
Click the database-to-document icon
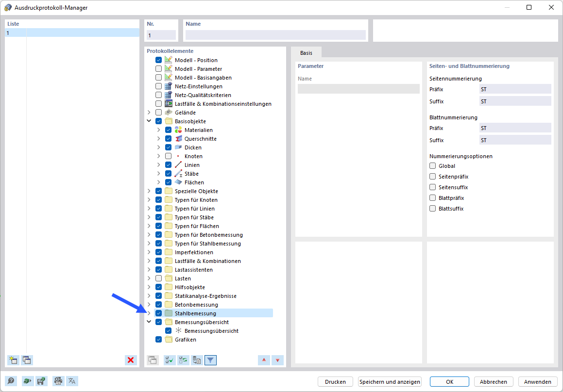click(197, 360)
